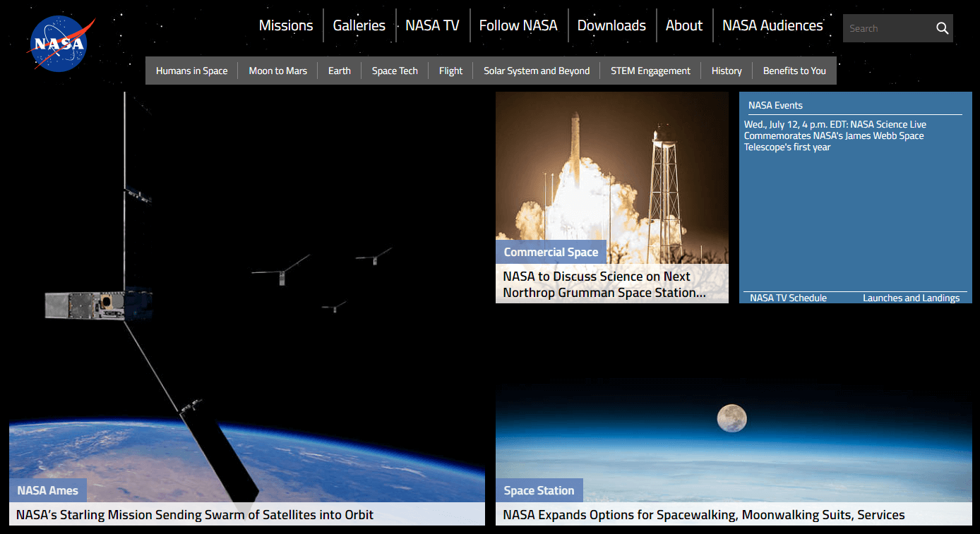This screenshot has width=980, height=534.
Task: Click the Space Station category tag
Action: 539,490
